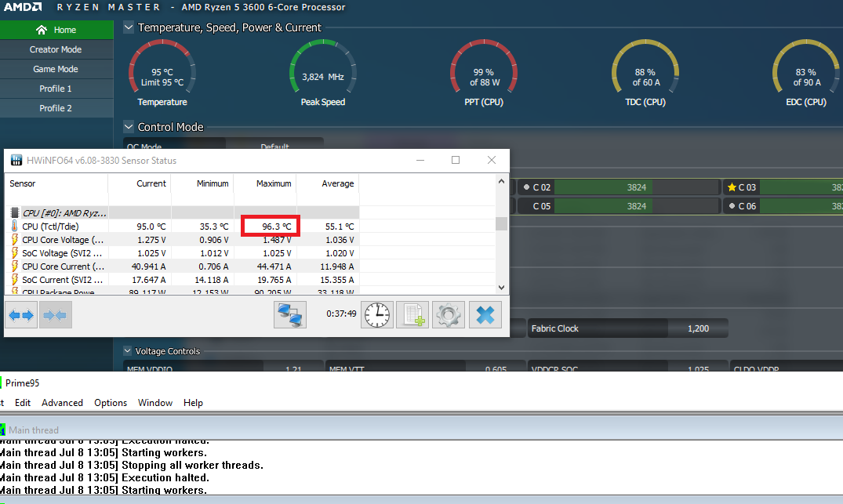Click HWiNFO expand columns arrows button
Viewport: 843px width, 504px height.
click(x=21, y=315)
